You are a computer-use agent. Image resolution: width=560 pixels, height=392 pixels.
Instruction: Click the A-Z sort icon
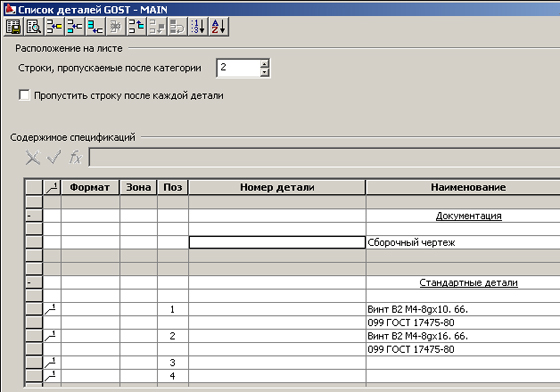coord(219,27)
